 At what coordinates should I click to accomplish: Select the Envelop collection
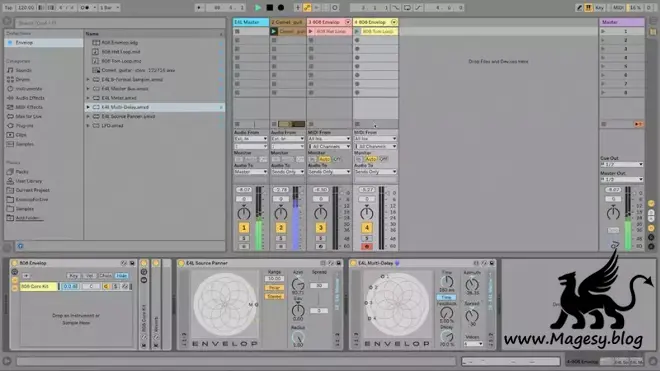[43, 43]
